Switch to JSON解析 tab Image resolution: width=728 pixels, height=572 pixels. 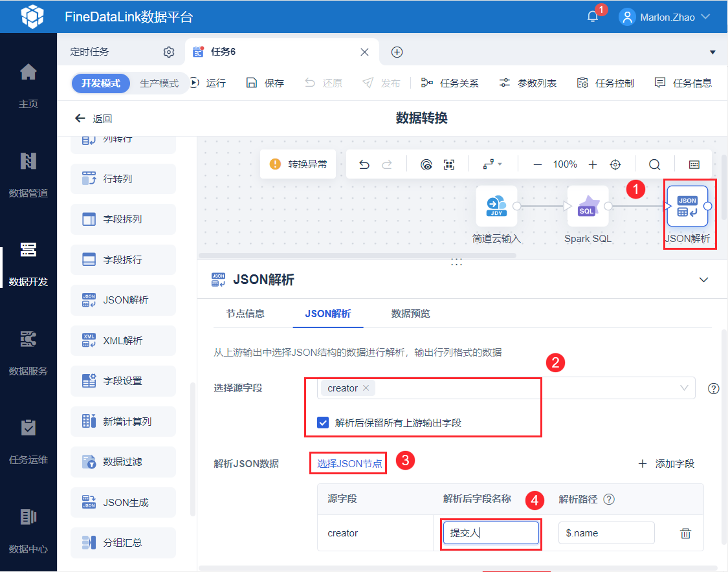tap(328, 314)
